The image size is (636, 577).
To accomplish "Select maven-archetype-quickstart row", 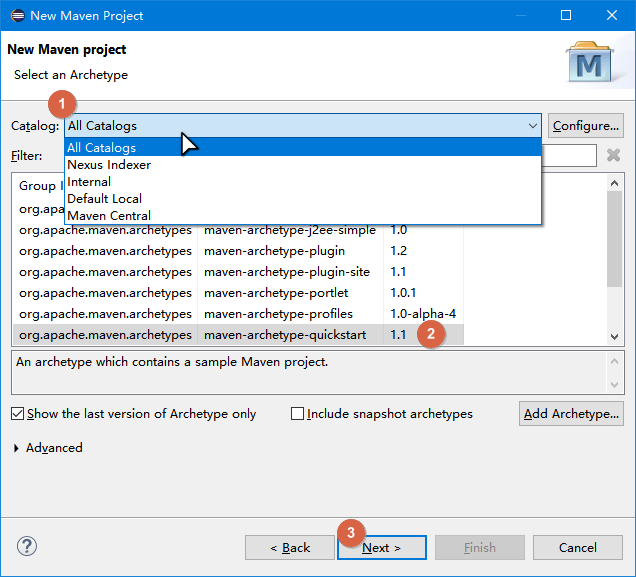I will pyautogui.click(x=238, y=335).
